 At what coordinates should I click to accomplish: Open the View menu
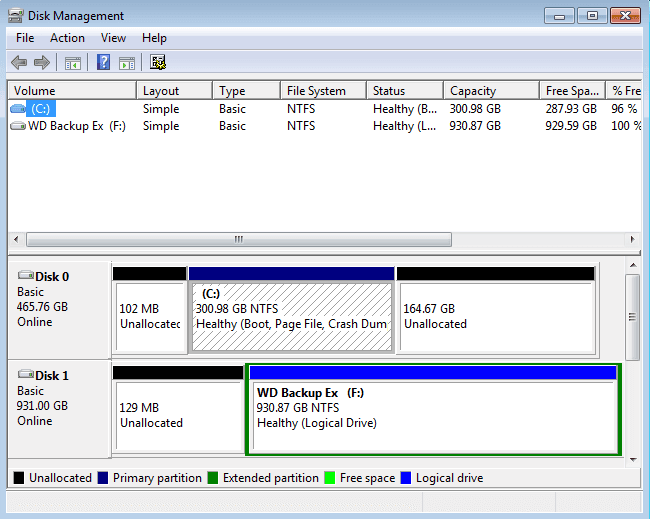tap(113, 38)
